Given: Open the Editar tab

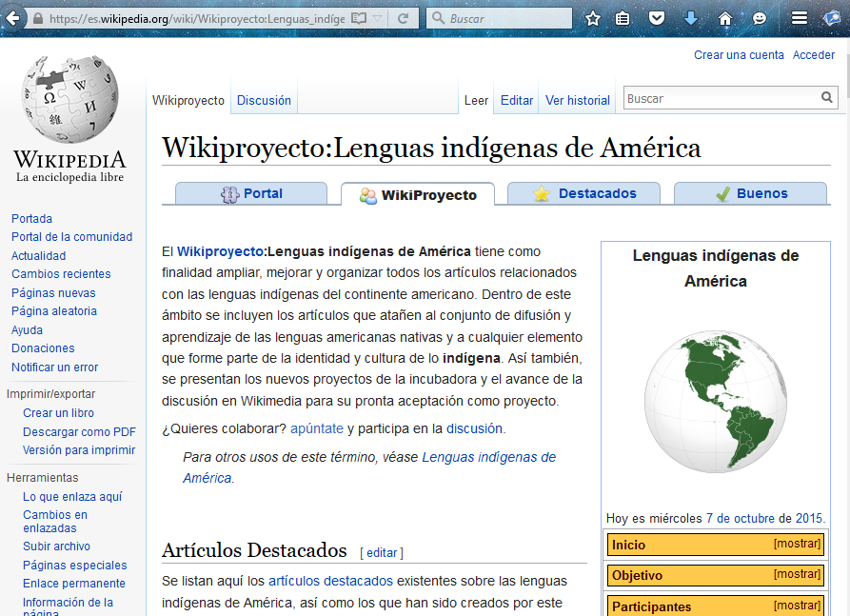Looking at the screenshot, I should (517, 100).
